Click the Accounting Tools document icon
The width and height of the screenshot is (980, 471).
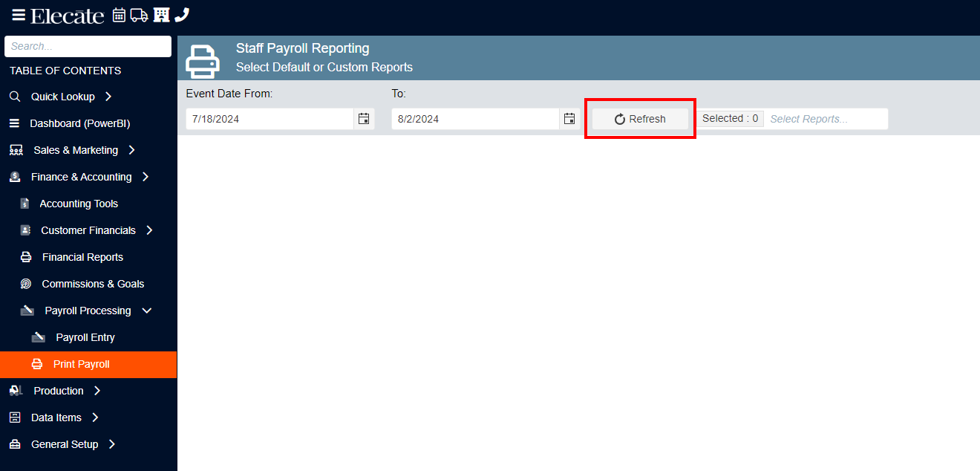[x=25, y=204]
